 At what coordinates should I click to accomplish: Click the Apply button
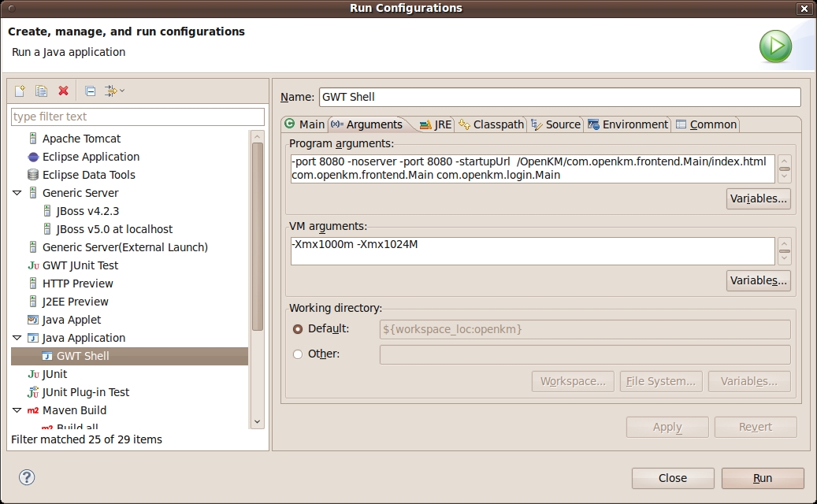667,427
